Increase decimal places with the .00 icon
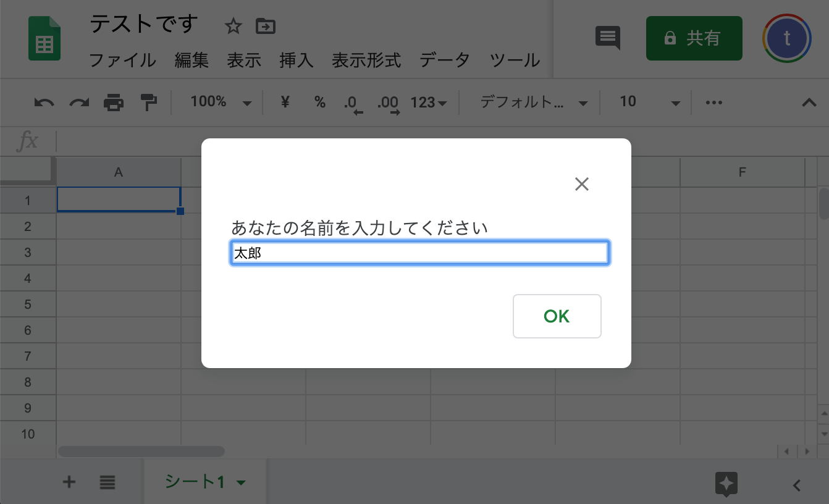This screenshot has height=504, width=829. coord(387,102)
